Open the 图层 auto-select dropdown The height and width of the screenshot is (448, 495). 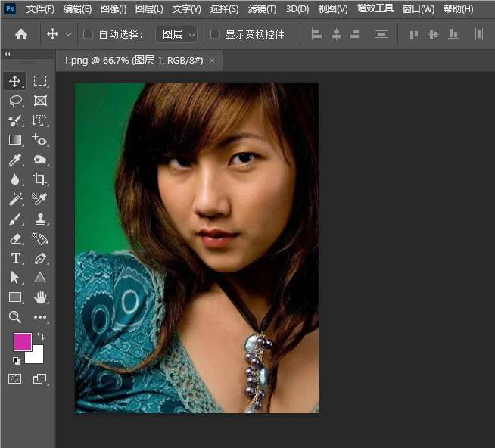coord(176,34)
